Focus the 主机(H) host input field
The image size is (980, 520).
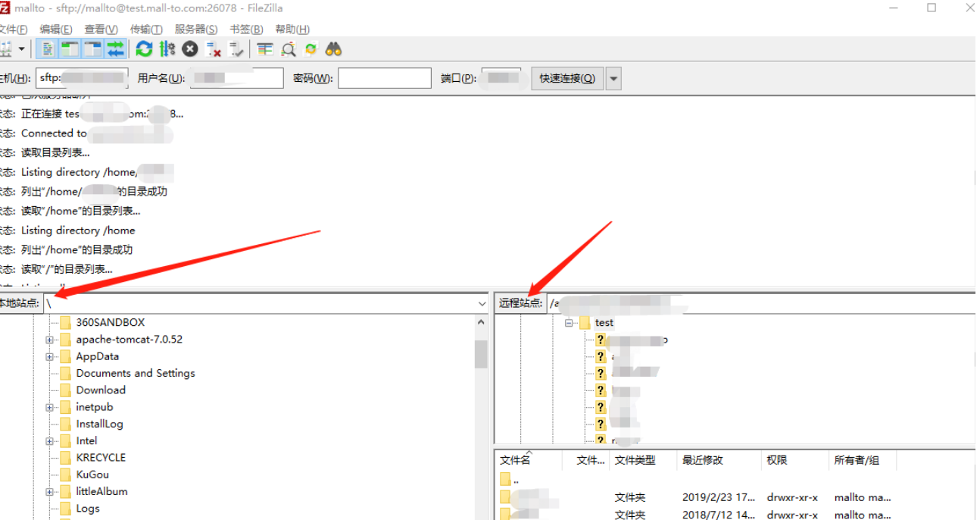point(82,78)
